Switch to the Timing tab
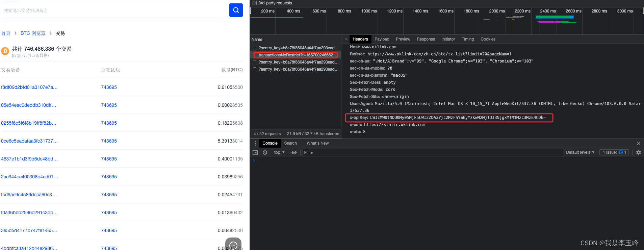644x250 pixels. [468, 39]
